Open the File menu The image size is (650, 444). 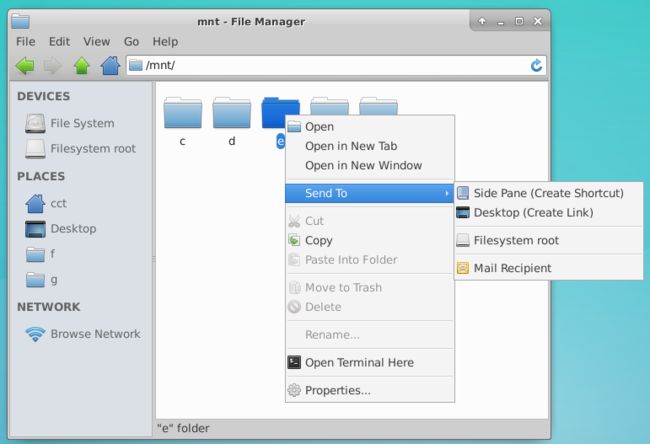point(26,41)
